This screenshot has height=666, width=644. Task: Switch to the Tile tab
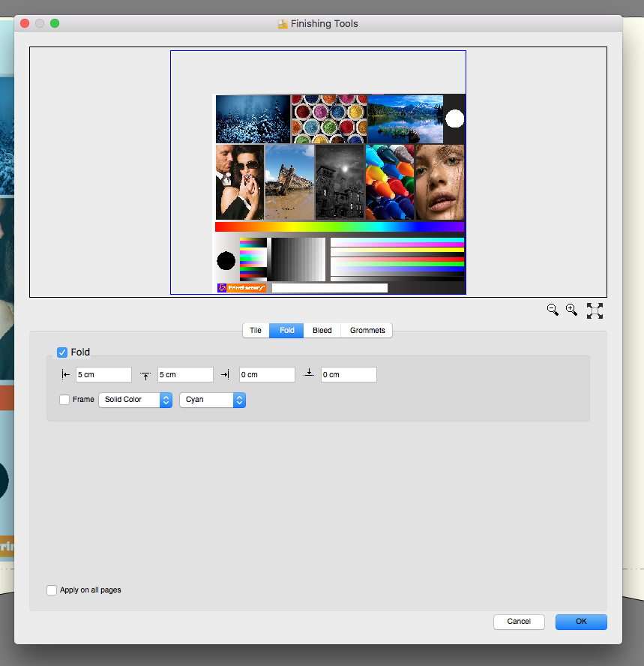pyautogui.click(x=256, y=331)
